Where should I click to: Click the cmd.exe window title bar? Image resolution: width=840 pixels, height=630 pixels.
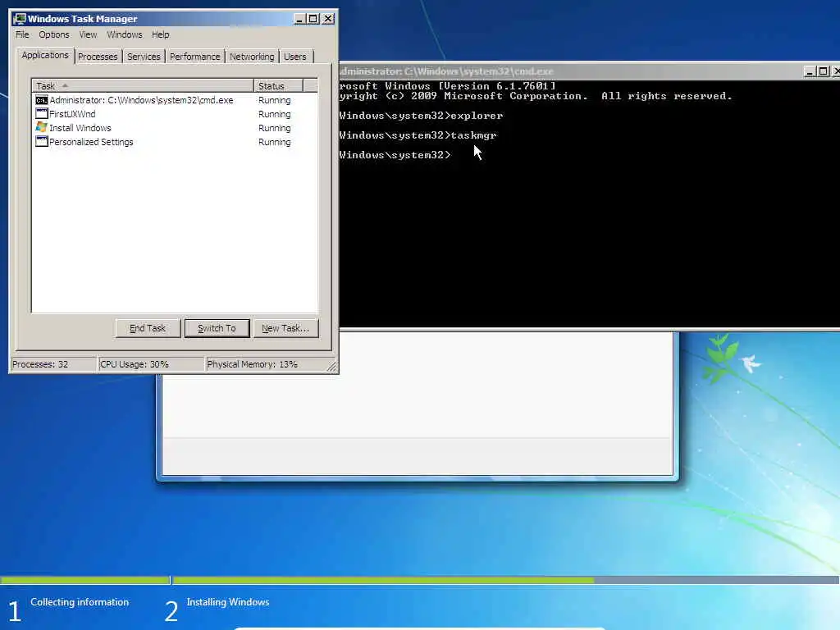click(571, 71)
